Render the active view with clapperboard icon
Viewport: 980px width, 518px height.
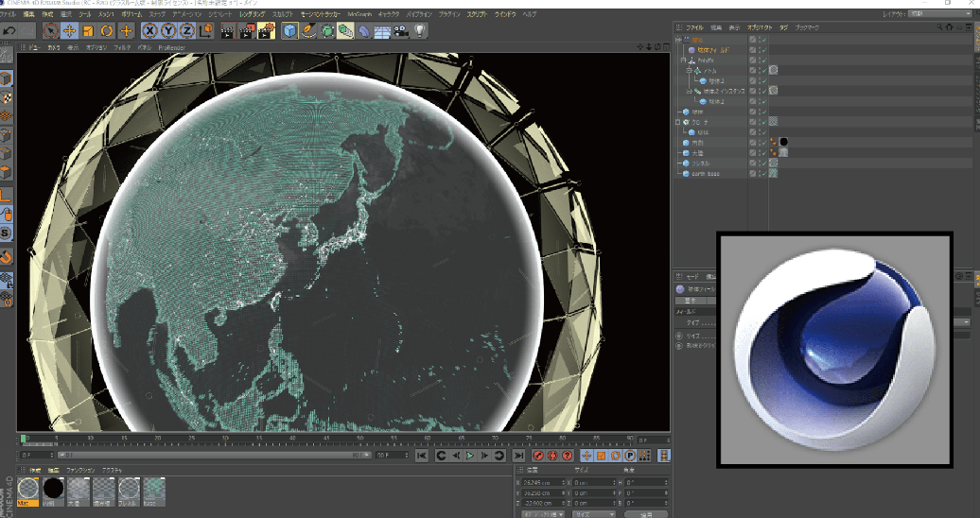228,30
